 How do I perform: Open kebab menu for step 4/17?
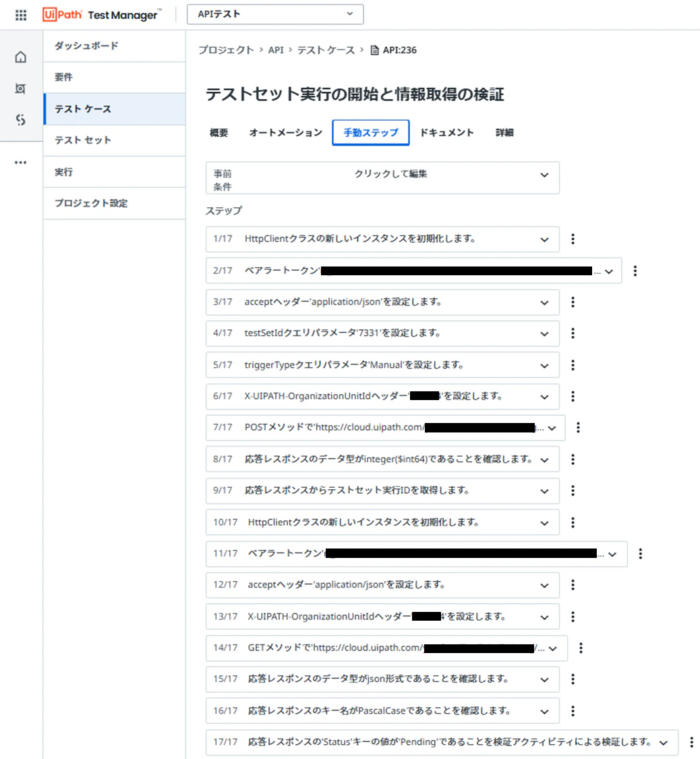(x=573, y=333)
